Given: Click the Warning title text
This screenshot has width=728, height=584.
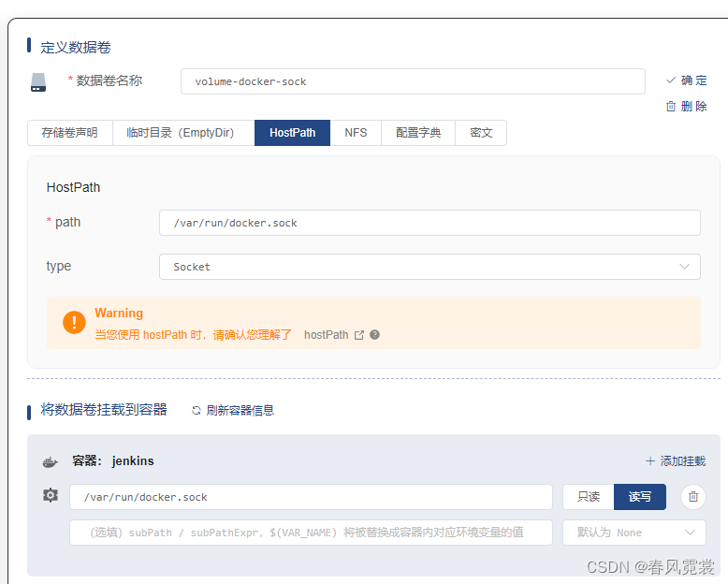Looking at the screenshot, I should point(119,313).
